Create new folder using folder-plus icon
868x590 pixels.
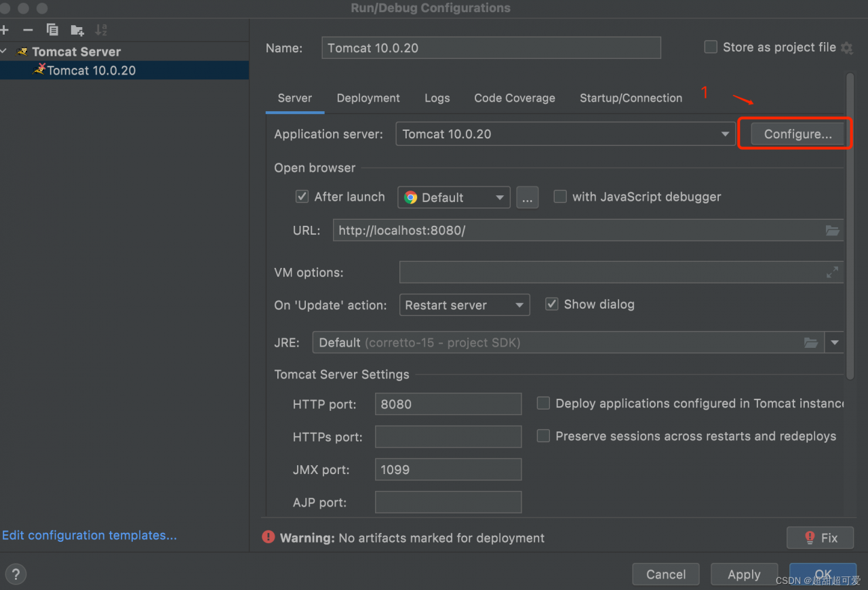77,30
